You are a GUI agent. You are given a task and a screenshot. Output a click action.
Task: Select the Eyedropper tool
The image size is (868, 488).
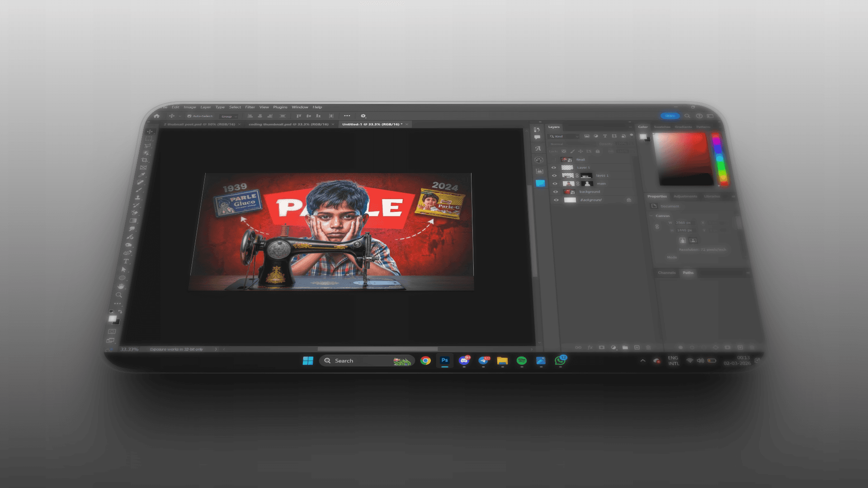click(142, 175)
